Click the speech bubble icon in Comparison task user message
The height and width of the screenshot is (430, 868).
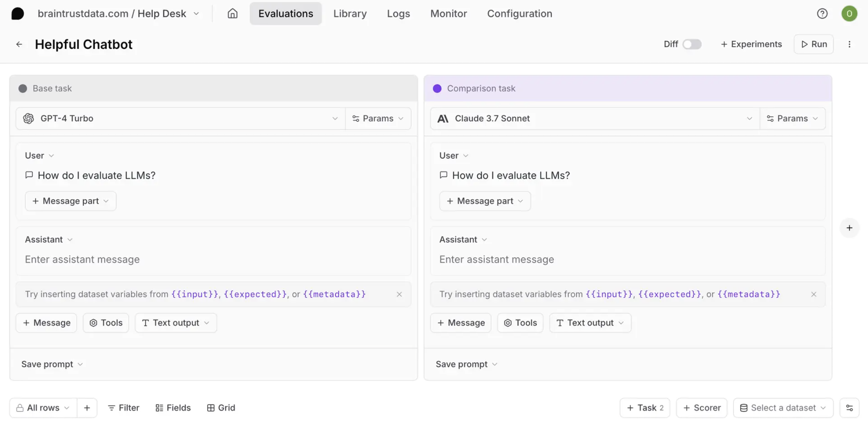pos(443,175)
